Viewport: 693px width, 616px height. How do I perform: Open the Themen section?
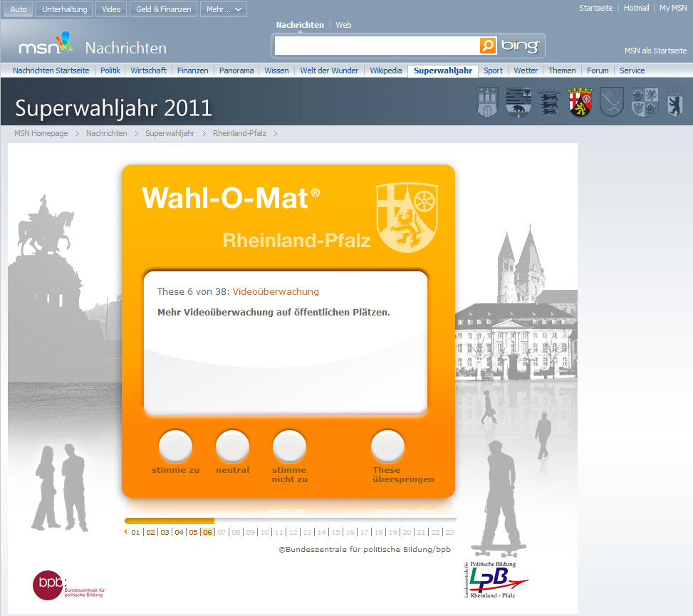[562, 71]
